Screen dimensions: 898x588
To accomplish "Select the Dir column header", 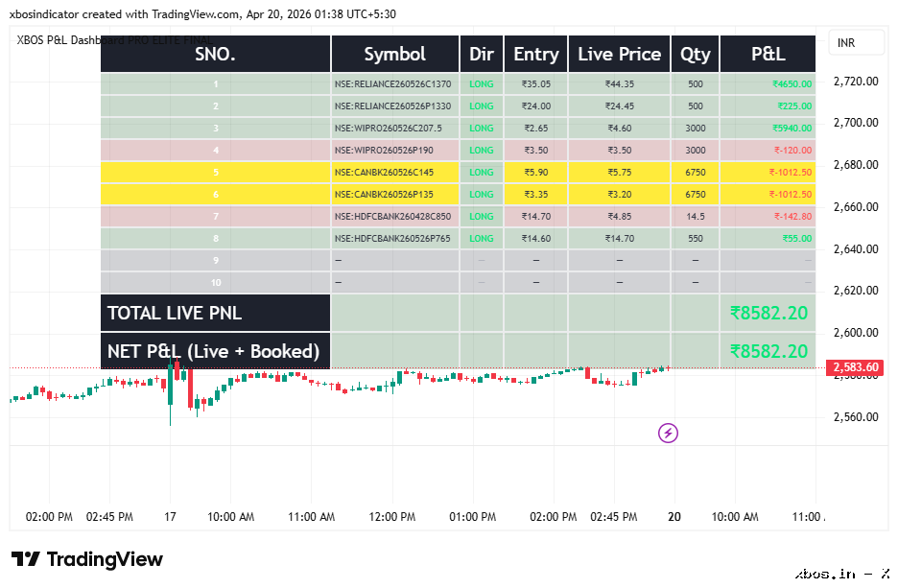I will pyautogui.click(x=482, y=54).
